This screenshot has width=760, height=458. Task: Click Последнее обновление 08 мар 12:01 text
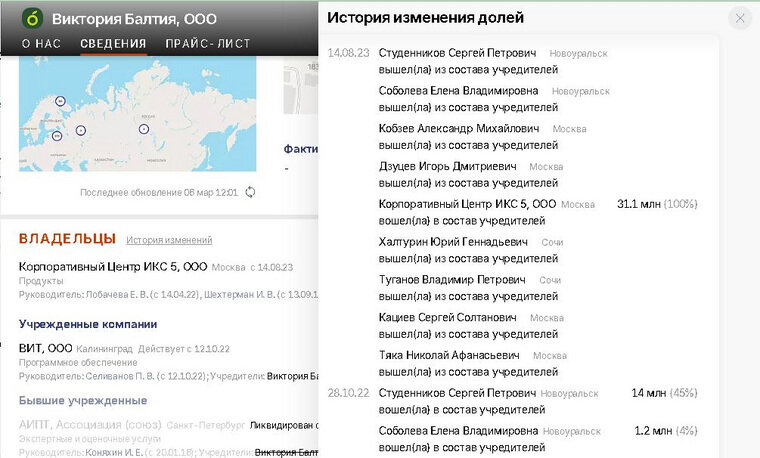tap(159, 192)
